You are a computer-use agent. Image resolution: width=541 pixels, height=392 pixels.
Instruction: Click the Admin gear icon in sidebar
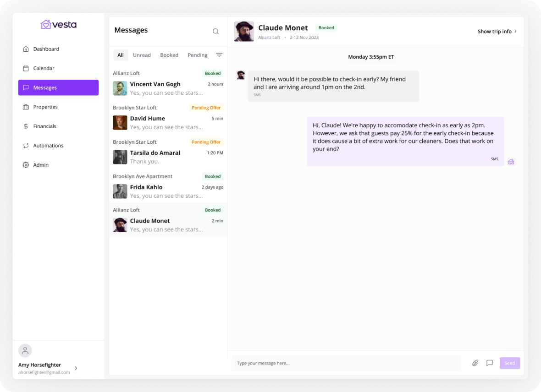pos(26,165)
